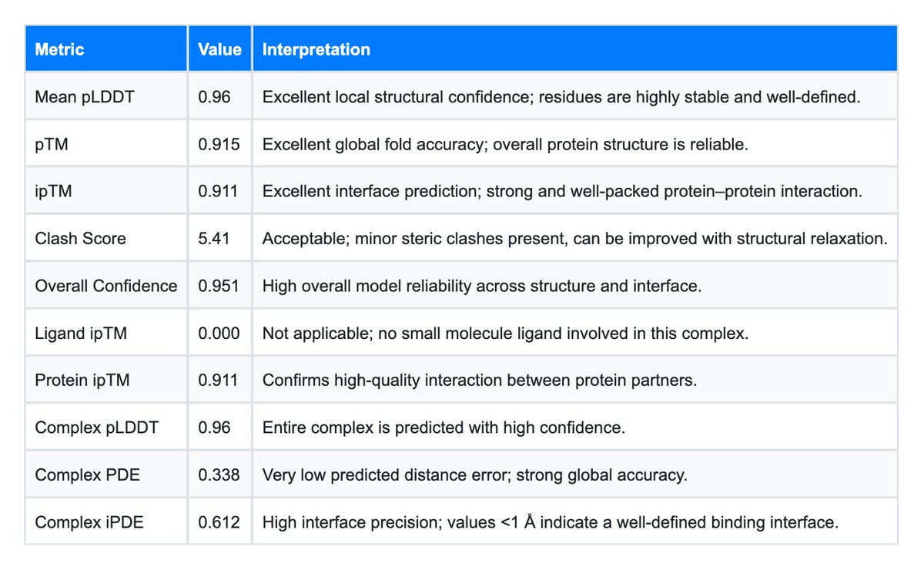Select the Ligand ipTM value 0.000

click(x=219, y=333)
